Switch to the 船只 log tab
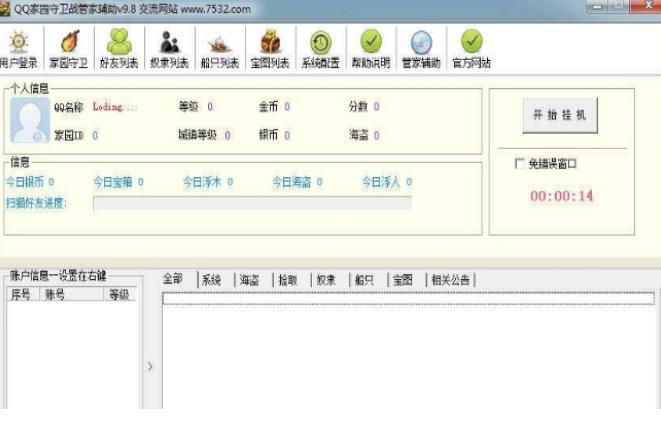The height and width of the screenshot is (425, 661). point(364,280)
